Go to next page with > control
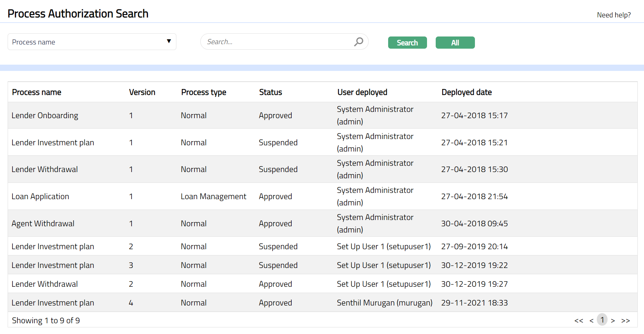Screen dimensions: 644x334 pyautogui.click(x=613, y=320)
